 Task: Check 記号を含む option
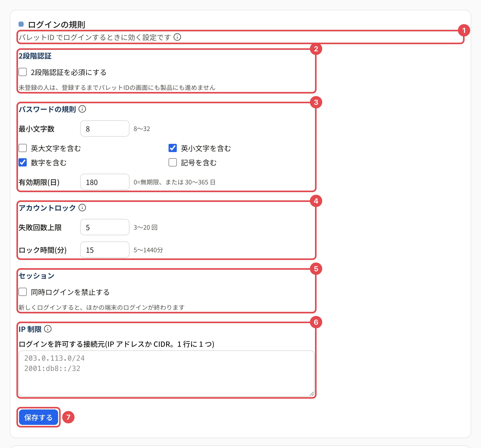[x=173, y=162]
